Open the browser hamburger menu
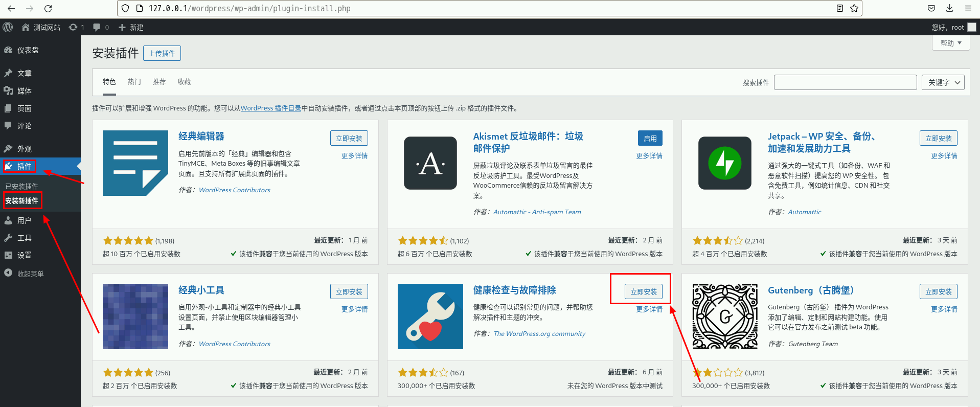The height and width of the screenshot is (407, 980). tap(968, 8)
